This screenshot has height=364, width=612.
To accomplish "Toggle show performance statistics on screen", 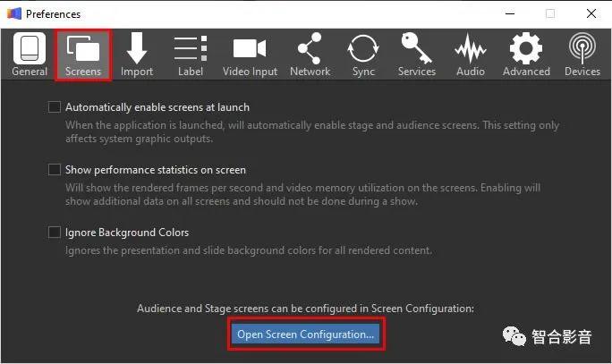I will (x=54, y=170).
